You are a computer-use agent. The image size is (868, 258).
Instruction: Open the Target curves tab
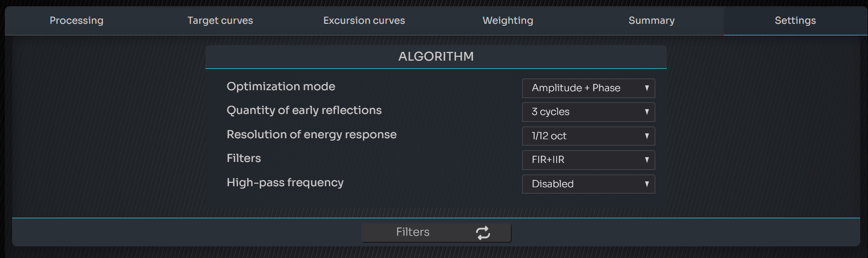(x=220, y=20)
